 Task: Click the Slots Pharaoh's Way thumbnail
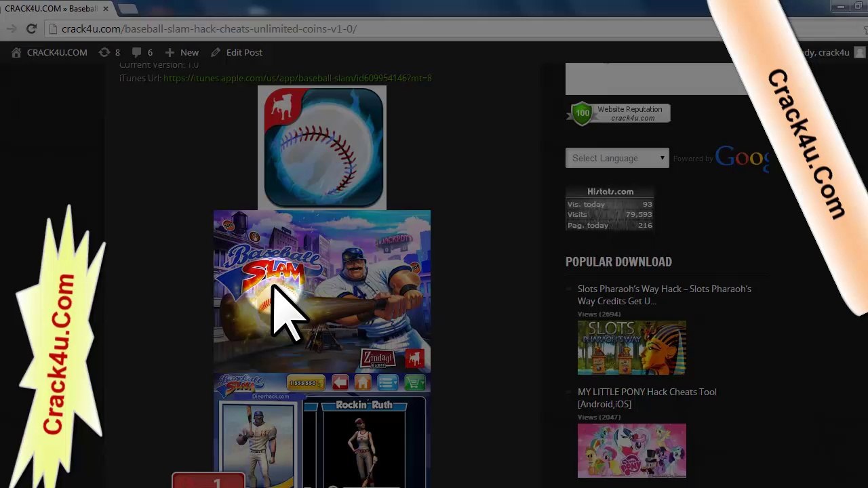(632, 348)
